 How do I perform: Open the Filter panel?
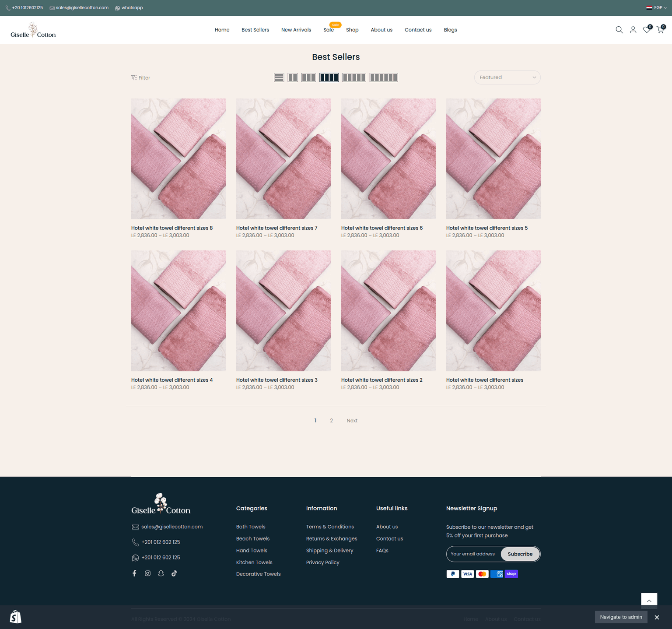click(x=140, y=77)
